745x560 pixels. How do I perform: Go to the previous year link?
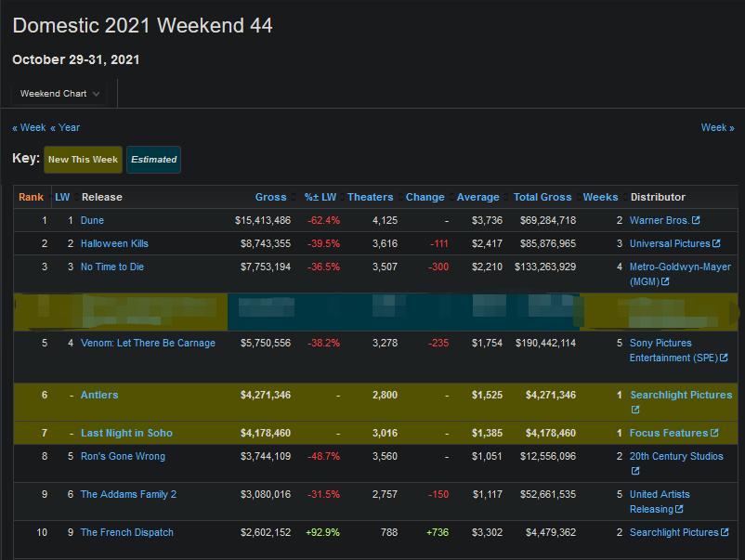pyautogui.click(x=65, y=127)
